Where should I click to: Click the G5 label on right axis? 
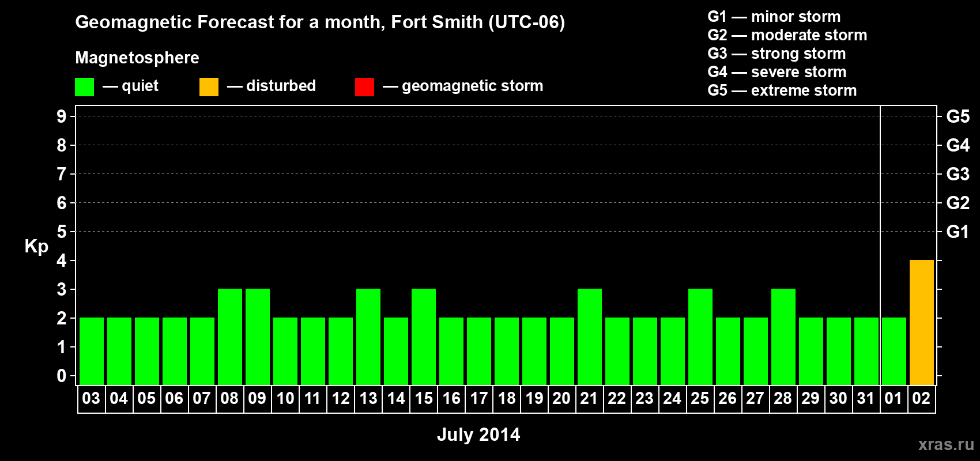tap(958, 116)
